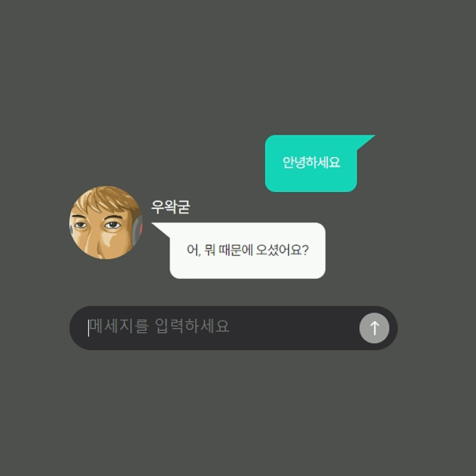
Task: Click the 안녕하세요 text in the sent message
Action: (x=311, y=162)
